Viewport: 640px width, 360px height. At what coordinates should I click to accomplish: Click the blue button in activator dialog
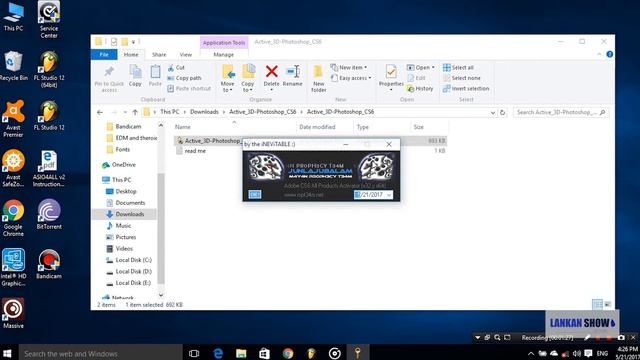255,195
